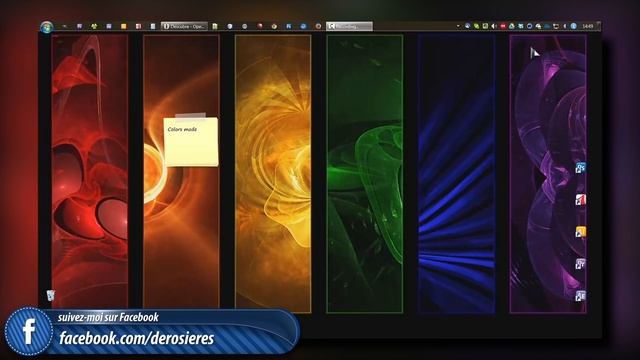Screen dimensions: 640x360
Task: Click the 'Colors mode' sticky note text
Action: pos(182,129)
